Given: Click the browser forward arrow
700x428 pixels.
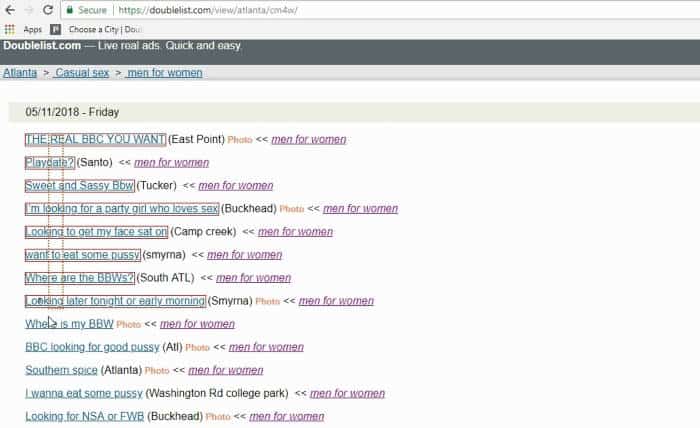Looking at the screenshot, I should click(29, 10).
